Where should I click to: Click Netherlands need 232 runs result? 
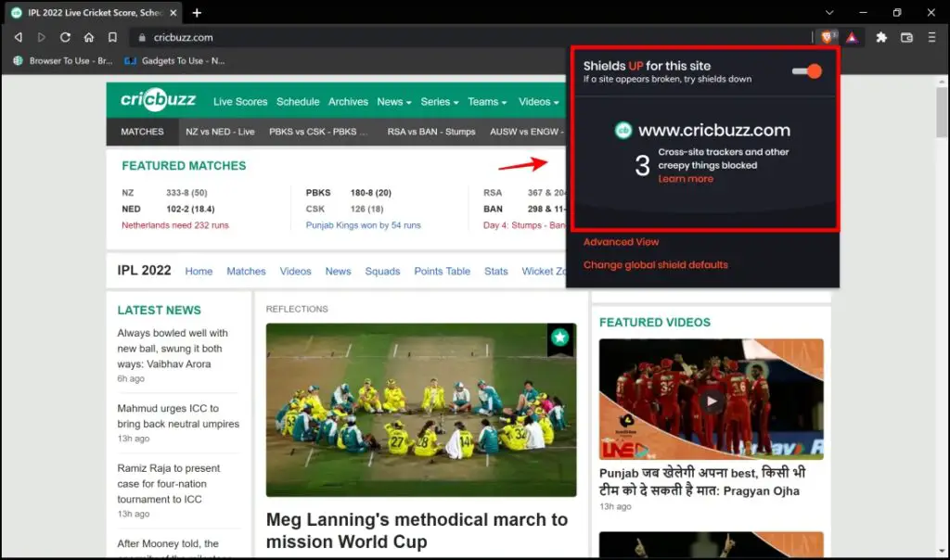175,225
